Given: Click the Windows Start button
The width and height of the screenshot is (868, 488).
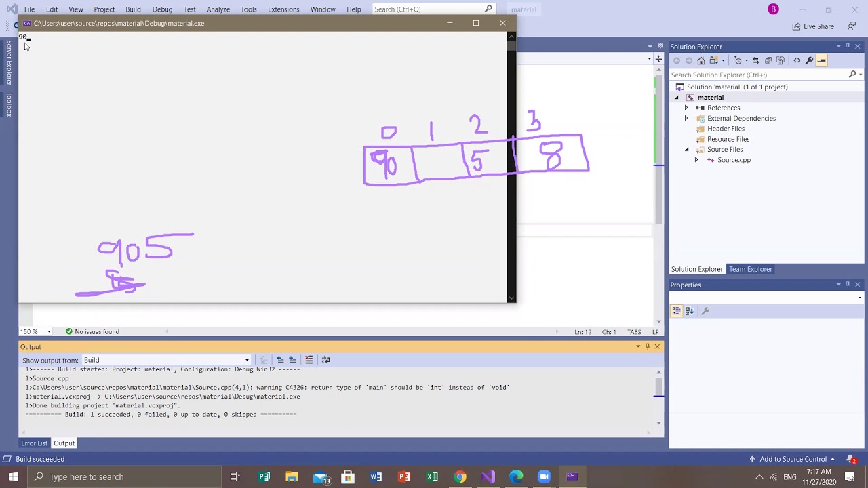Looking at the screenshot, I should 13,476.
